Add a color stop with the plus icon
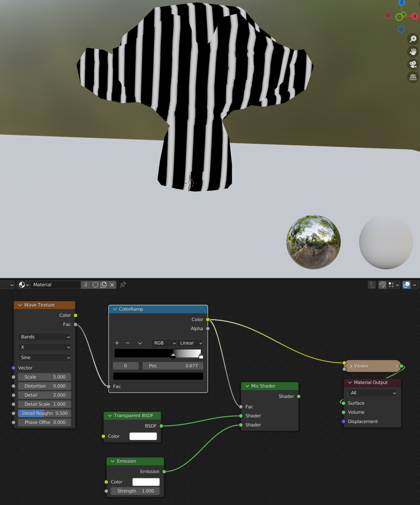The width and height of the screenshot is (420, 505). pyautogui.click(x=117, y=343)
